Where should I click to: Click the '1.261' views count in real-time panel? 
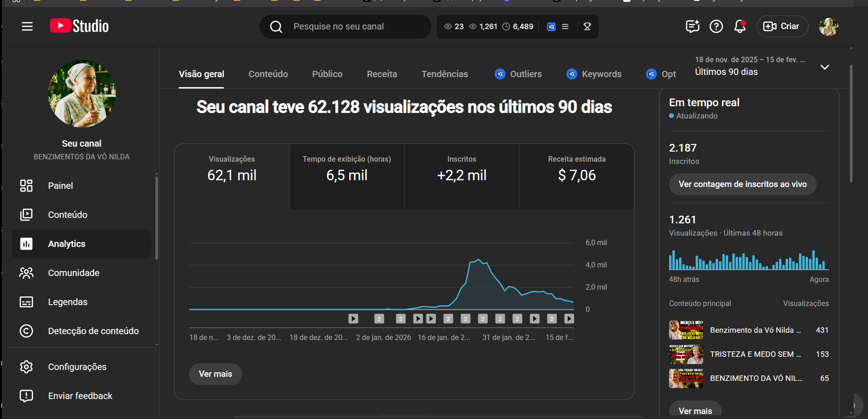[x=682, y=220]
